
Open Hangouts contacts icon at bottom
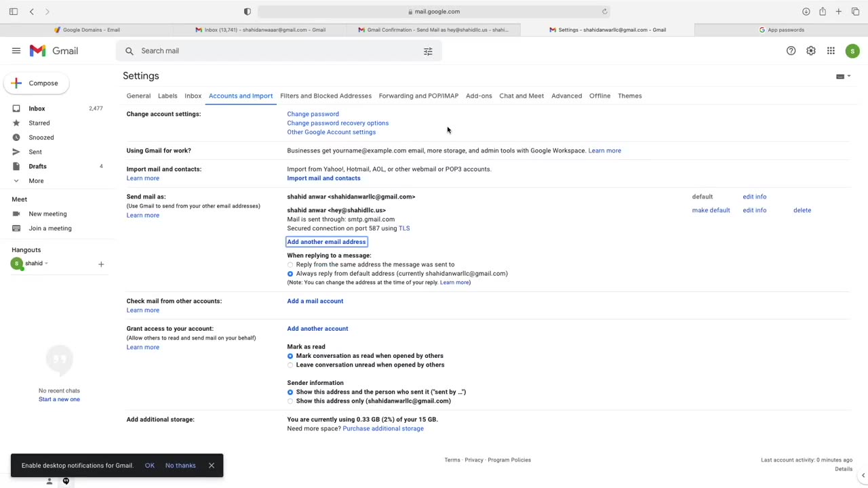49,481
